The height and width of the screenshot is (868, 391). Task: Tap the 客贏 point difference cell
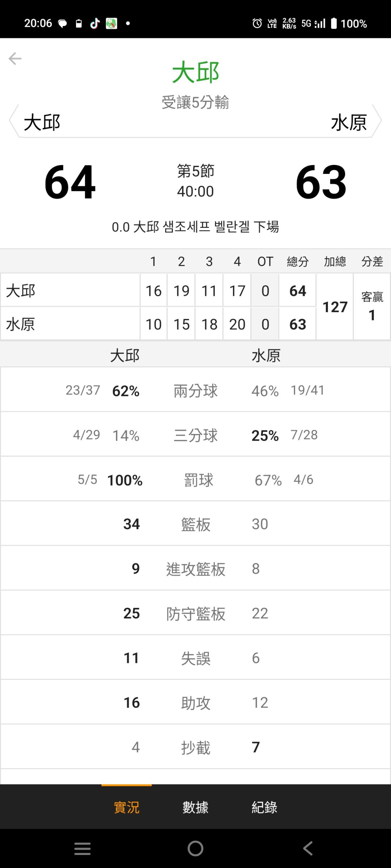coord(372,306)
